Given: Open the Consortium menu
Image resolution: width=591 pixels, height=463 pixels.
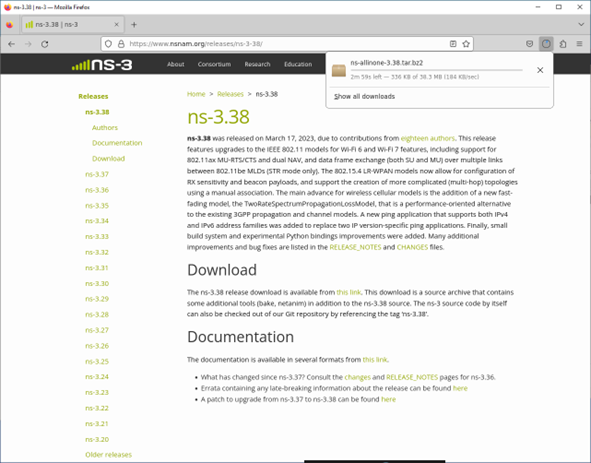Looking at the screenshot, I should 214,64.
